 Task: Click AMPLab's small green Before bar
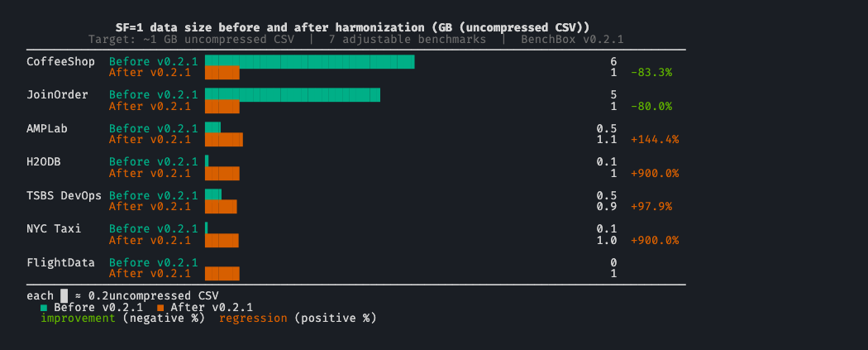tap(212, 128)
